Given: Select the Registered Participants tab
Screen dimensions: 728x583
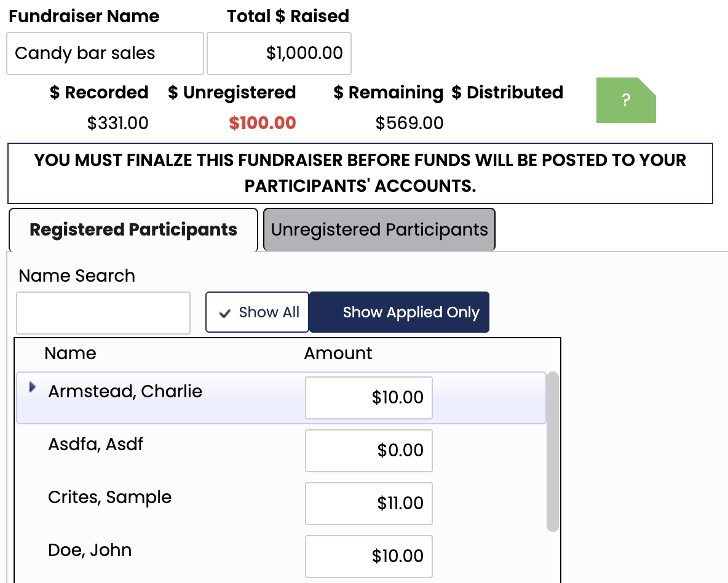Looking at the screenshot, I should tap(133, 229).
